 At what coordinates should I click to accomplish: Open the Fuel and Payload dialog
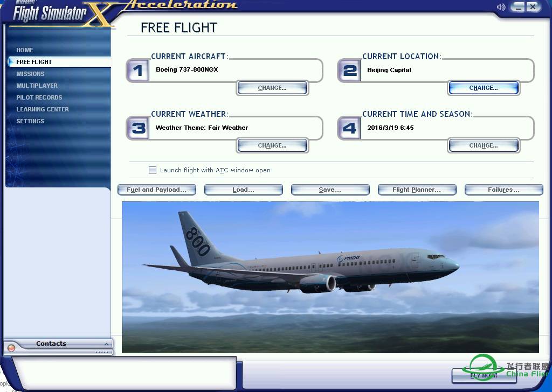pos(156,190)
